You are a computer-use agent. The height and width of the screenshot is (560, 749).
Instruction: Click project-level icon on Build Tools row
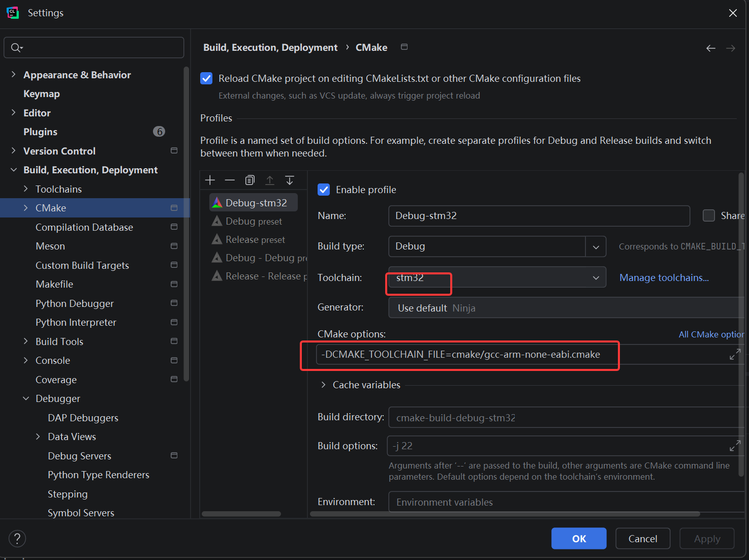pyautogui.click(x=174, y=341)
